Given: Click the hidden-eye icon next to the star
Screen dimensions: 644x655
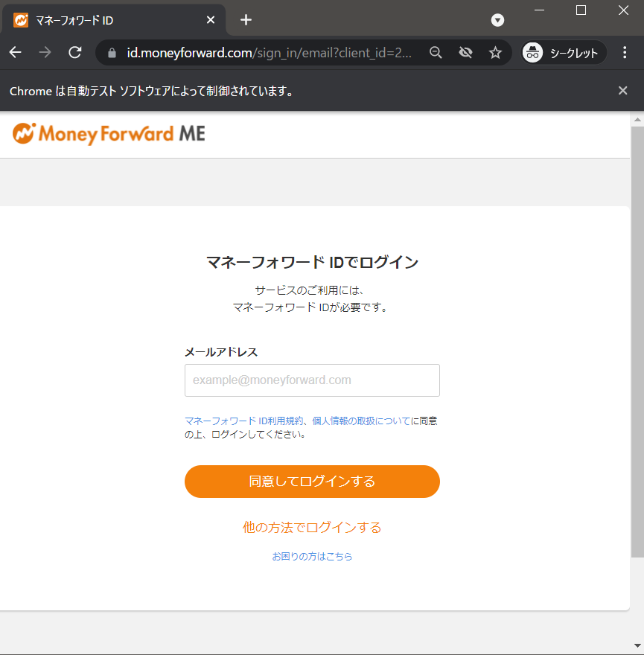Looking at the screenshot, I should (x=465, y=52).
